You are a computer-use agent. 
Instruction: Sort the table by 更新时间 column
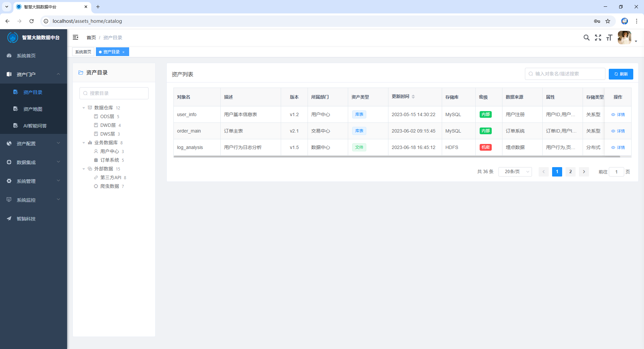[413, 97]
